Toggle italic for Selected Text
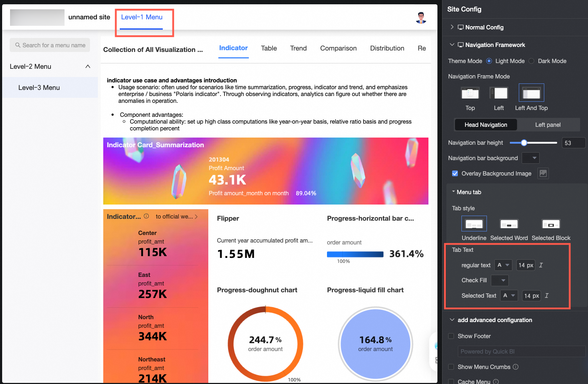Screen dimensions: 588x384 547,296
